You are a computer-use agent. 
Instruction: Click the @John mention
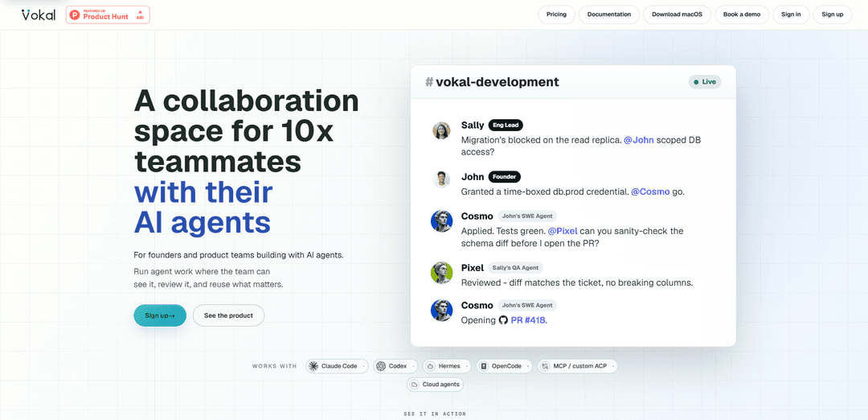click(x=639, y=140)
